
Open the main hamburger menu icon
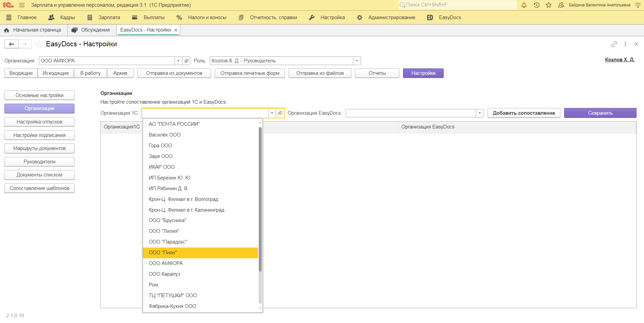tap(22, 5)
